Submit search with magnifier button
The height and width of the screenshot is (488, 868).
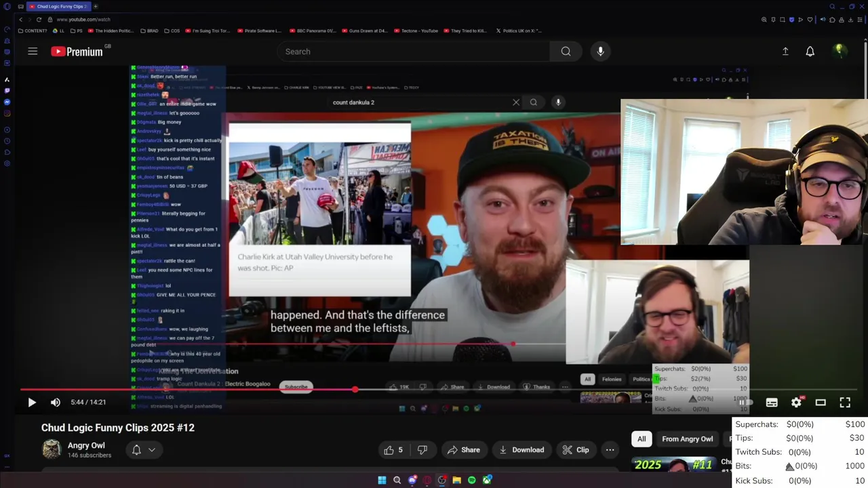(x=566, y=52)
